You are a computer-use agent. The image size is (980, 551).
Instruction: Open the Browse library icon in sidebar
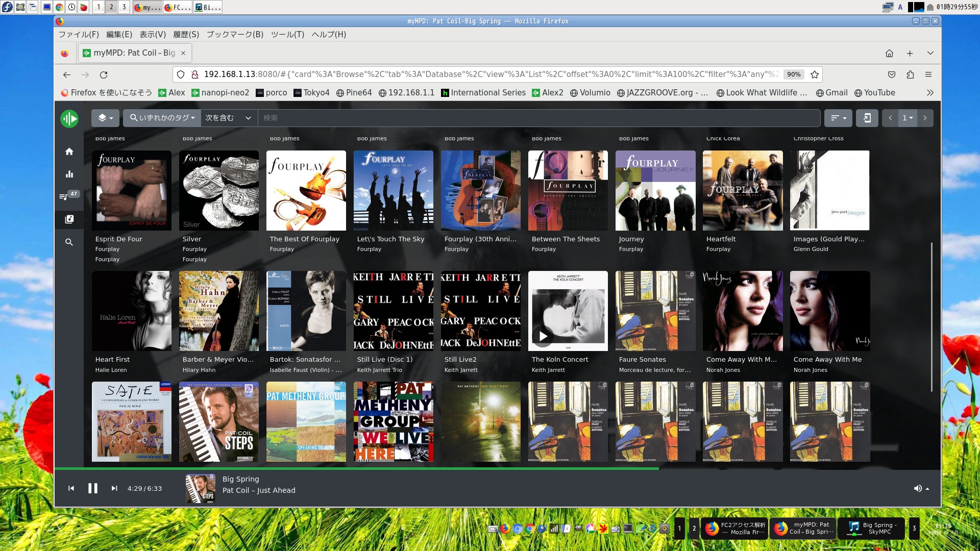pos(69,219)
